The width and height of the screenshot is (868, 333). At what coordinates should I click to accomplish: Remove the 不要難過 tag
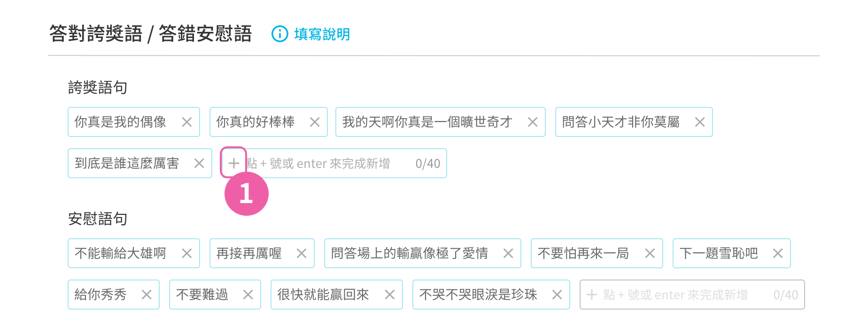coord(248,295)
